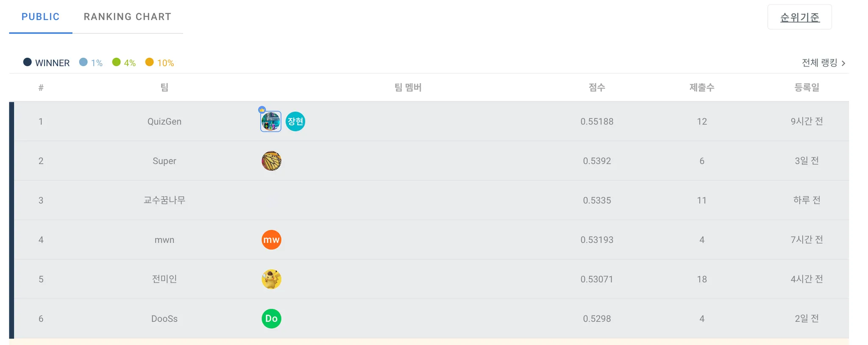Click the teal 장현 member avatar
This screenshot has width=868, height=345.
coord(295,121)
